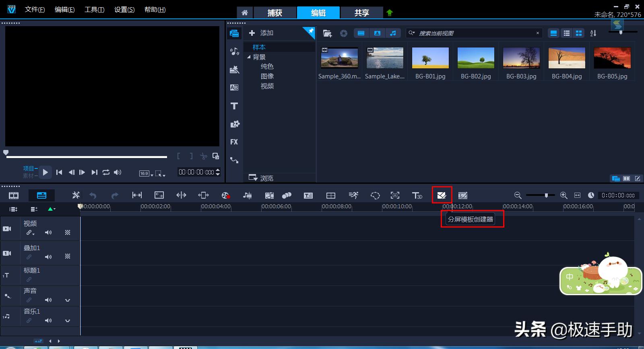
Task: Select the BG-B03.jpg thumbnail
Action: pos(521,58)
